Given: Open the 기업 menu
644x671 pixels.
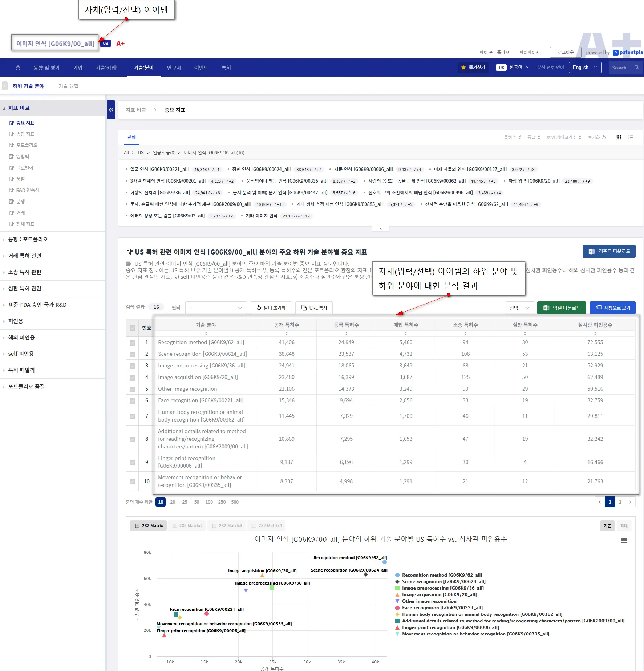Looking at the screenshot, I should point(78,68).
